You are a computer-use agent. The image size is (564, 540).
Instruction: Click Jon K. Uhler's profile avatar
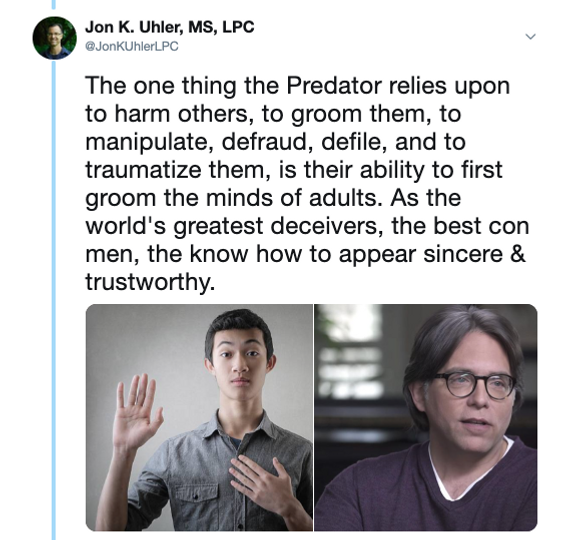(55, 38)
